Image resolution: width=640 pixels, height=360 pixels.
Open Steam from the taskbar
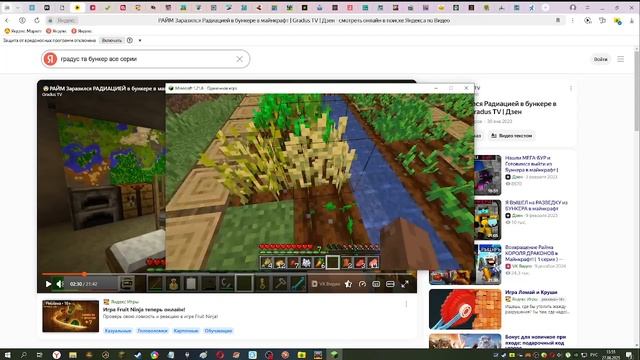coord(138,355)
